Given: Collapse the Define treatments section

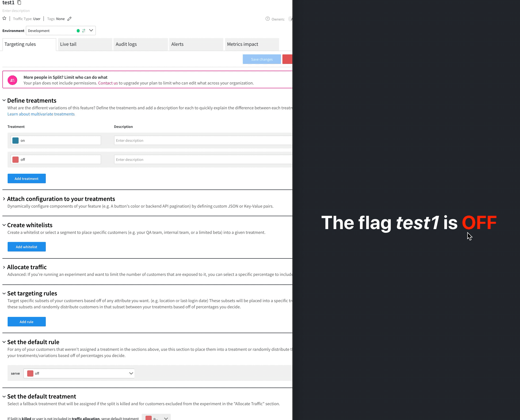Looking at the screenshot, I should click(4, 100).
